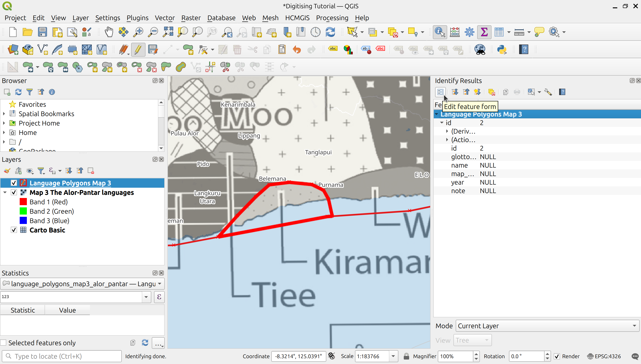The image size is (641, 364).
Task: Open the Vector menu
Action: point(165,18)
